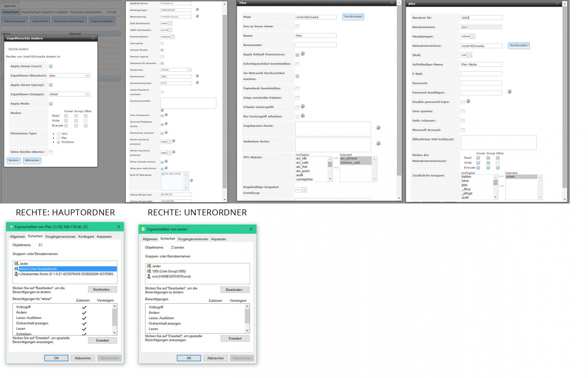Click info icon for Allow execute always
Screen dimensions: 588x378
point(166,161)
